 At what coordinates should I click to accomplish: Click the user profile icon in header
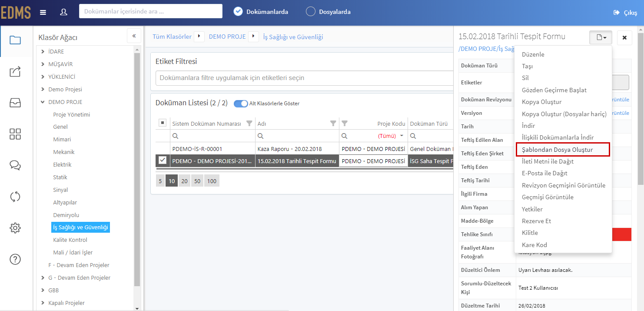[x=63, y=12]
